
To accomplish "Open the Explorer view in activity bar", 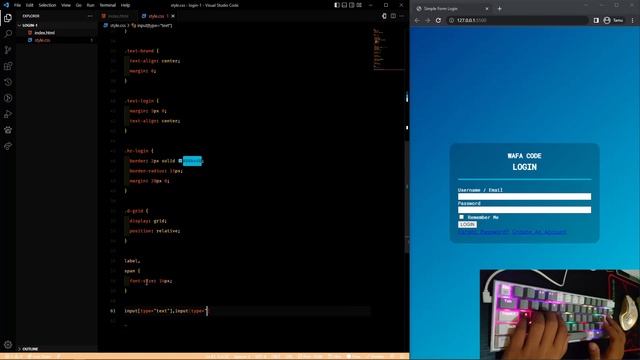I will 8,18.
